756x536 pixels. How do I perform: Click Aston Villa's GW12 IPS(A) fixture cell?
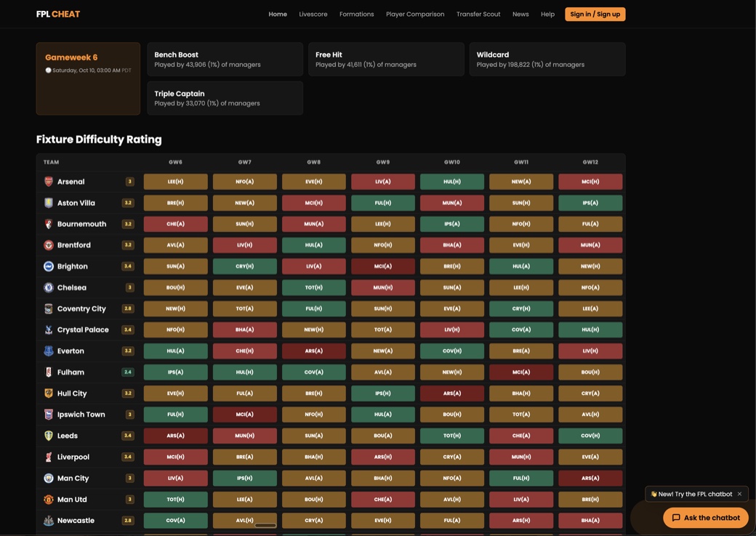[590, 203]
